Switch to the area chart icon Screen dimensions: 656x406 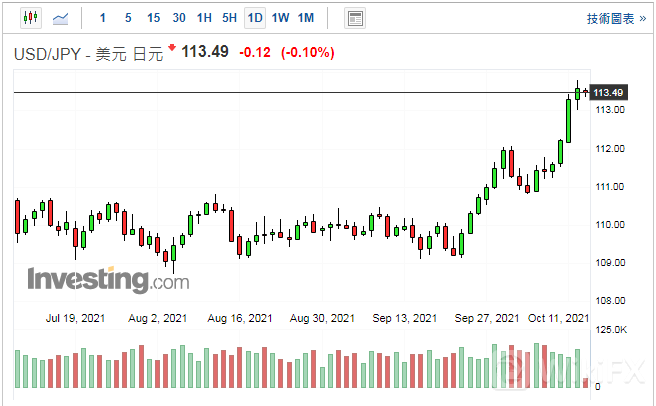pyautogui.click(x=61, y=18)
